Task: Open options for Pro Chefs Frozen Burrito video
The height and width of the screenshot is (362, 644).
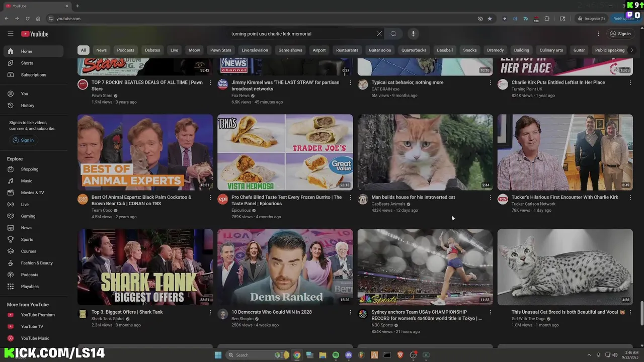Action: (x=350, y=198)
